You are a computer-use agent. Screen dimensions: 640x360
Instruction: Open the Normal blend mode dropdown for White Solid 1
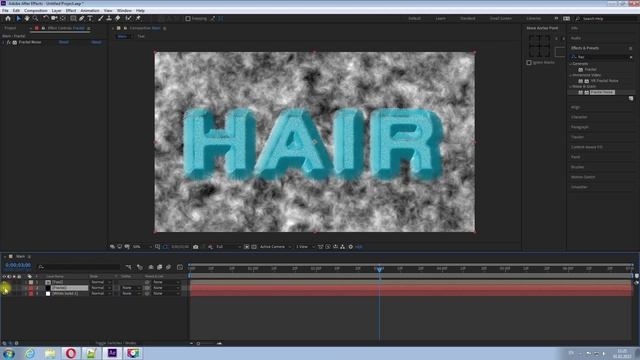101,293
